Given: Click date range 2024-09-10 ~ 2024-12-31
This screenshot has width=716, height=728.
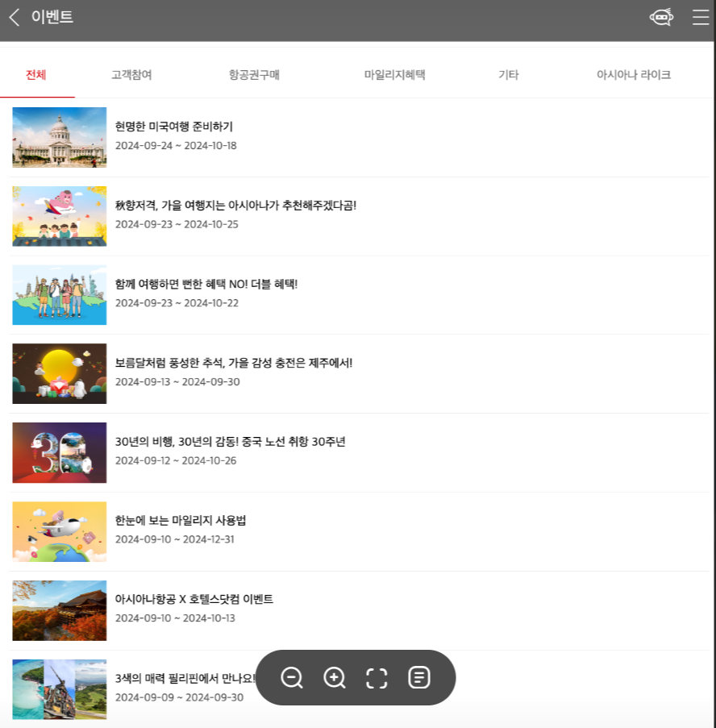Looking at the screenshot, I should [x=175, y=539].
